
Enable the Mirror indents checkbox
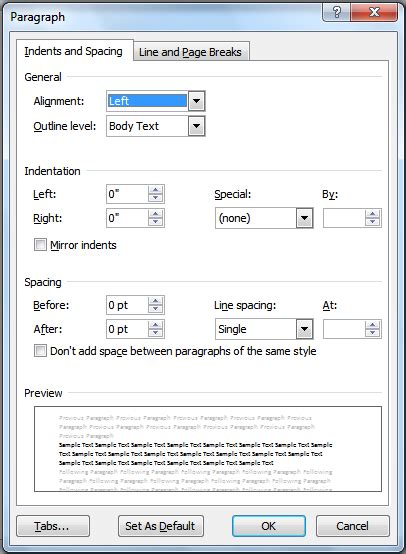tap(40, 244)
